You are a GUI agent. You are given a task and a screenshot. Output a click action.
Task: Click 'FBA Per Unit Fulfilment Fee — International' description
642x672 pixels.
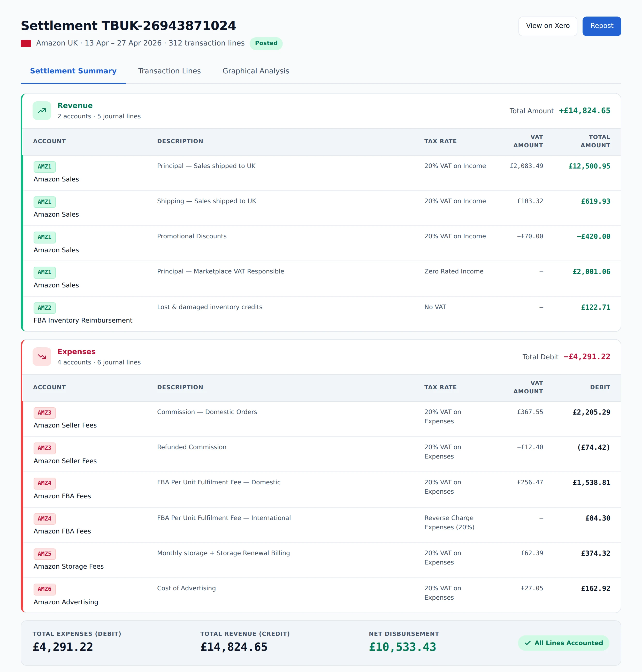[x=224, y=518]
